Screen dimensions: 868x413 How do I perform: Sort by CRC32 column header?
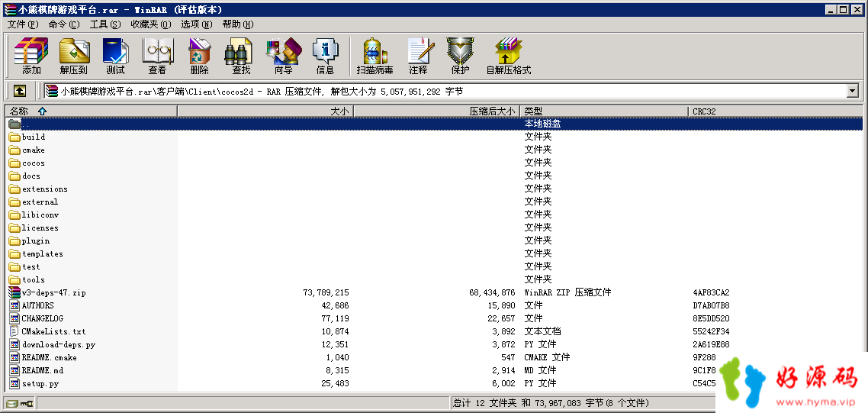click(x=776, y=111)
